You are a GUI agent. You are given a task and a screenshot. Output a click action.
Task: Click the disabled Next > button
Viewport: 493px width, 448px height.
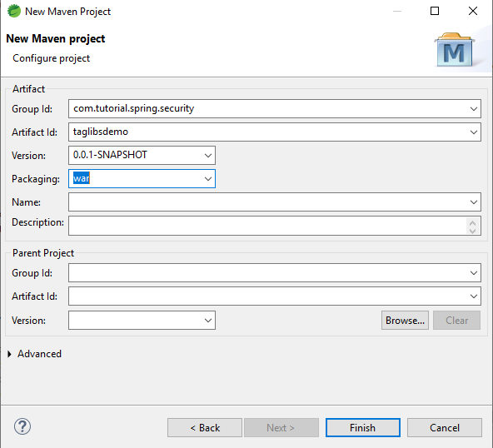pos(281,427)
